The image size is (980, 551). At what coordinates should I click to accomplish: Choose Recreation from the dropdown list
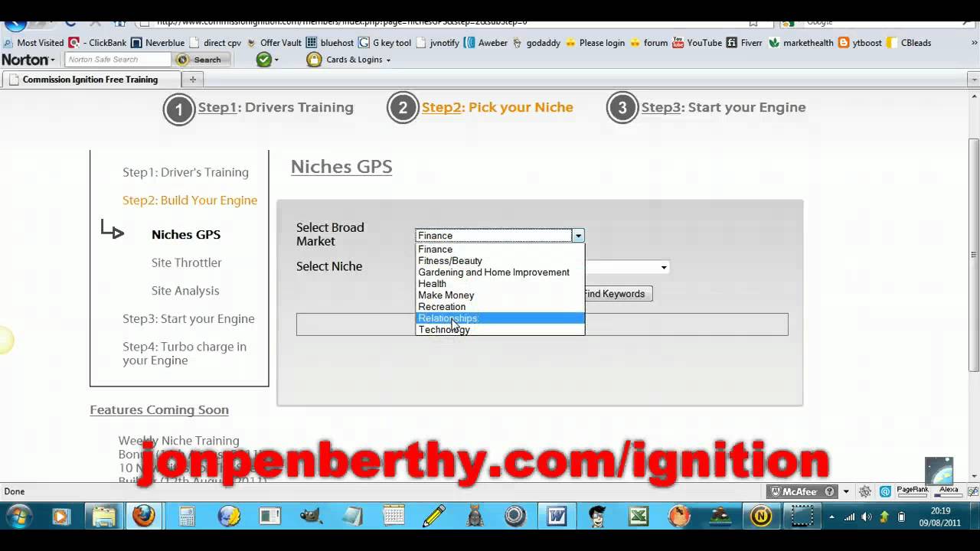tap(500, 307)
